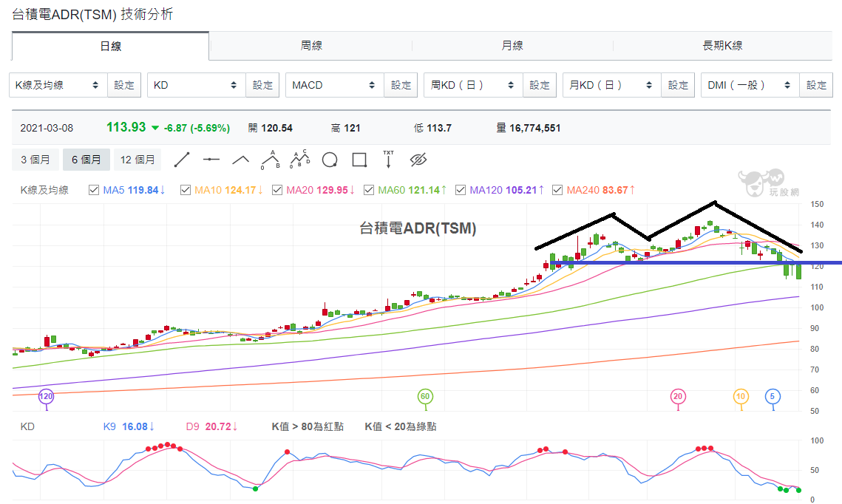
Task: Select the angle line drawing tool
Action: (x=240, y=160)
